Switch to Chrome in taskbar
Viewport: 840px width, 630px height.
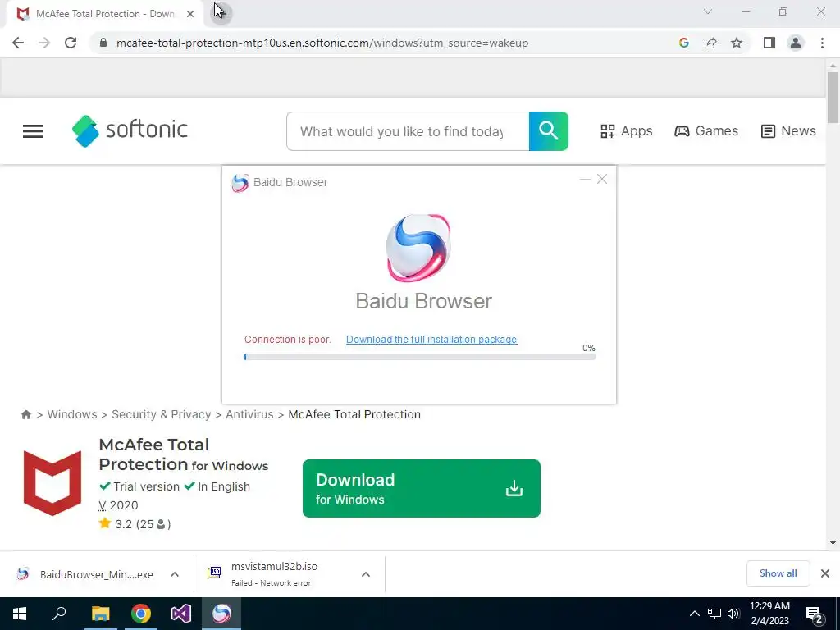pos(141,614)
